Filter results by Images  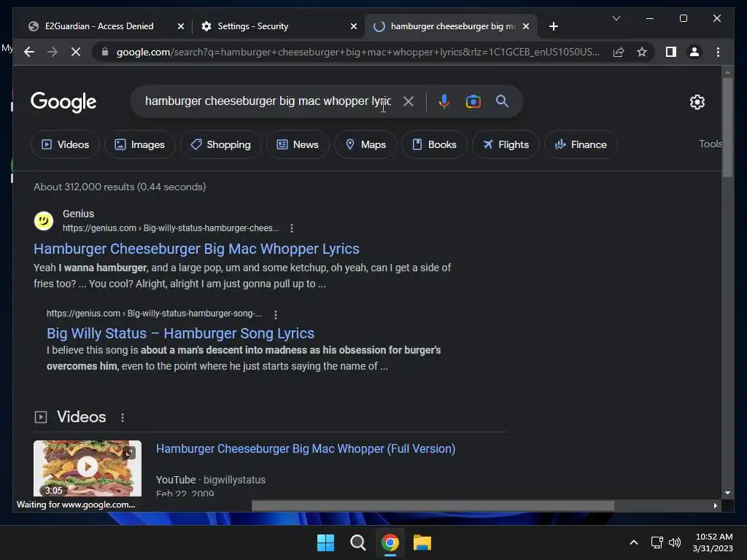pyautogui.click(x=139, y=144)
